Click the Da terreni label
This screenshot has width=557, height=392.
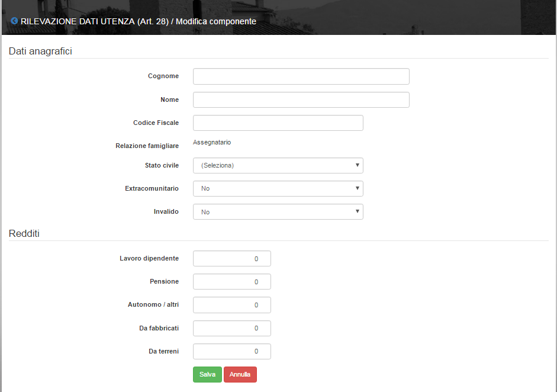164,351
